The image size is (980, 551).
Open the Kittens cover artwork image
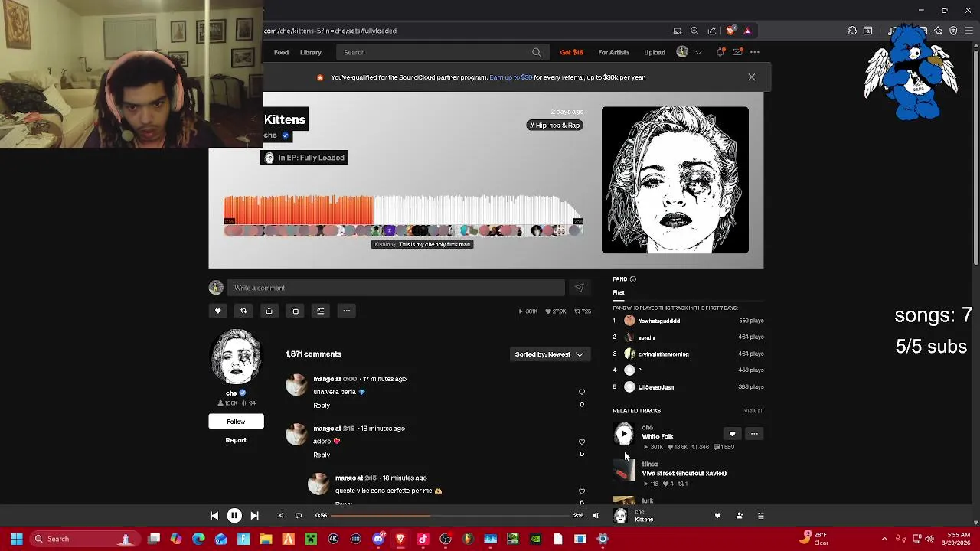pos(675,180)
